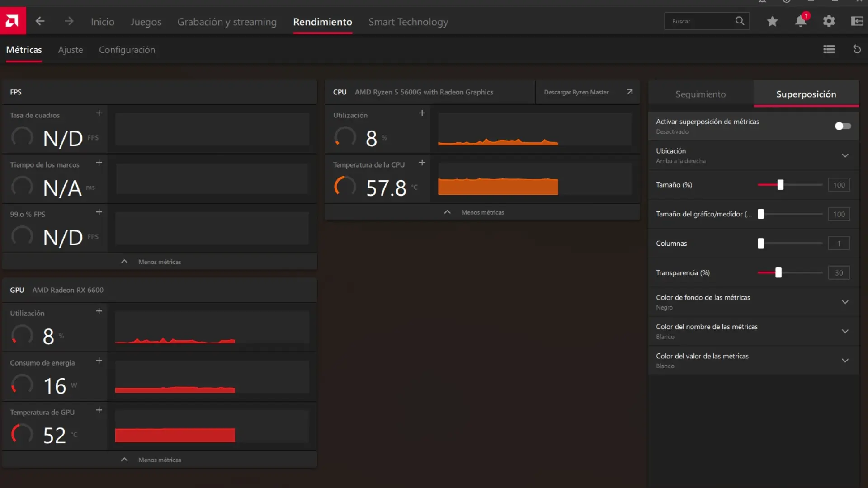Screen dimensions: 868x488
Task: Open Color de fondo de las métricas dropdown
Action: [x=844, y=302]
